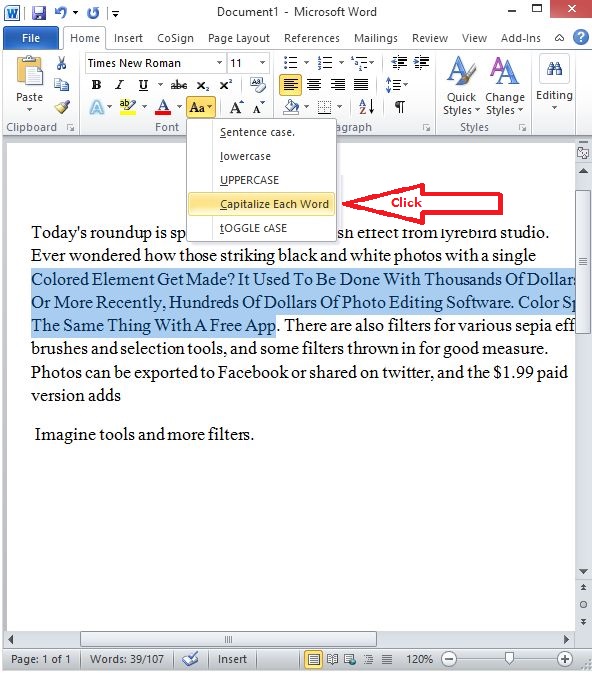
Task: Open the Styles dialog launcher
Action: click(522, 127)
